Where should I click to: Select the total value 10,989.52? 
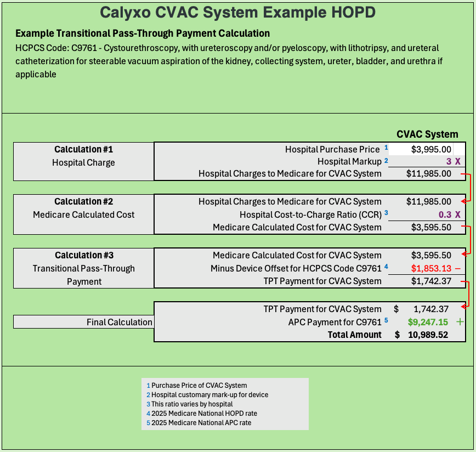coord(428,335)
